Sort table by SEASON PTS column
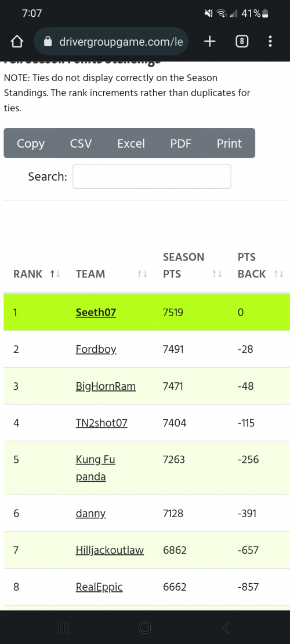 point(193,265)
